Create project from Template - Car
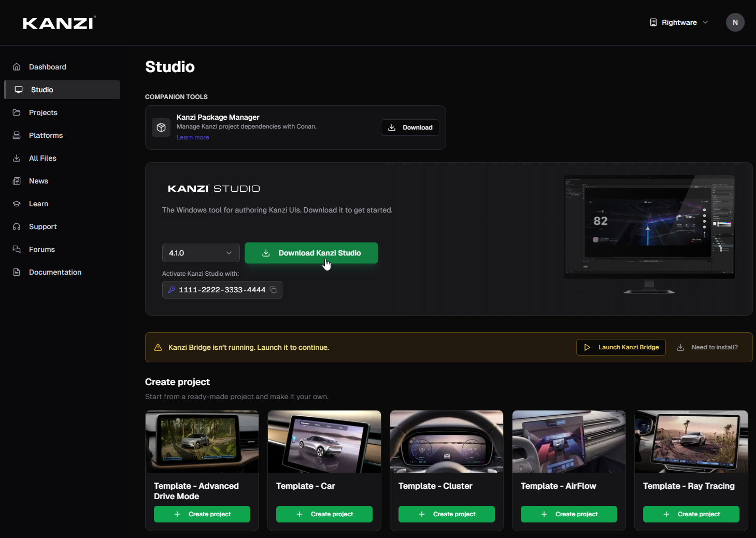 tap(324, 514)
